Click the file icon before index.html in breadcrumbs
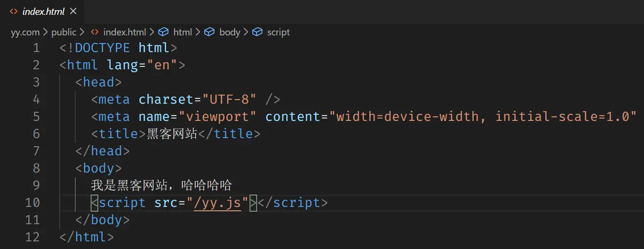This screenshot has width=644, height=249. pos(95,32)
